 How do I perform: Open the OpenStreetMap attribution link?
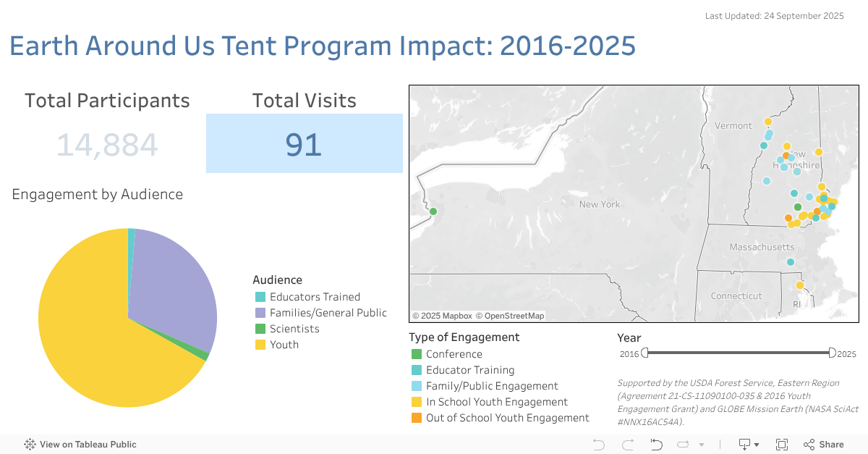pos(509,316)
